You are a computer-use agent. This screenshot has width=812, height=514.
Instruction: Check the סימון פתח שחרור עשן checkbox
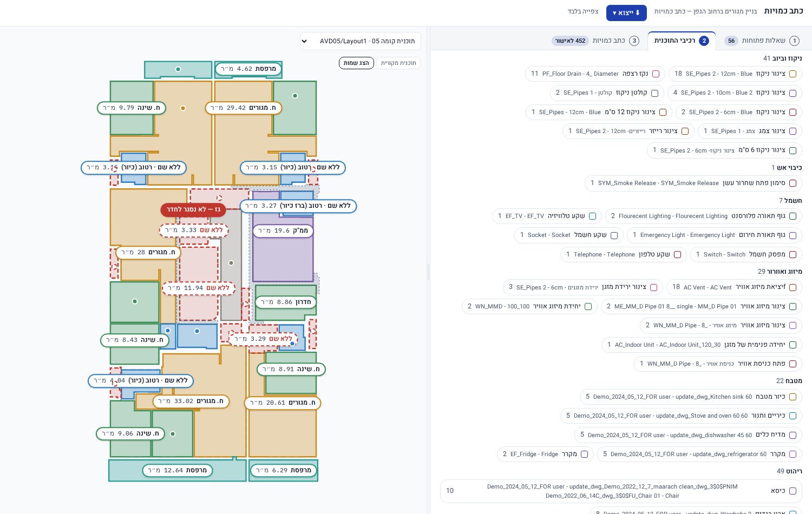[x=793, y=183]
